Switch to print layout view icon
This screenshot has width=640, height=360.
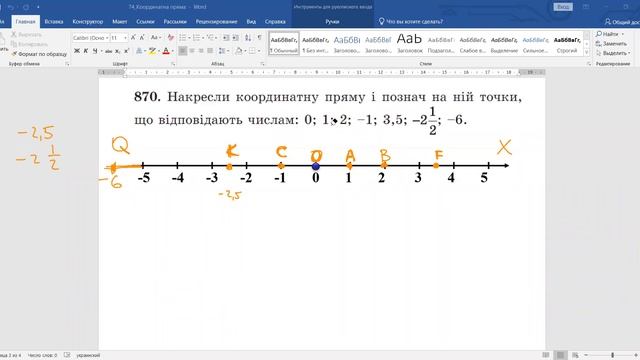point(560,355)
